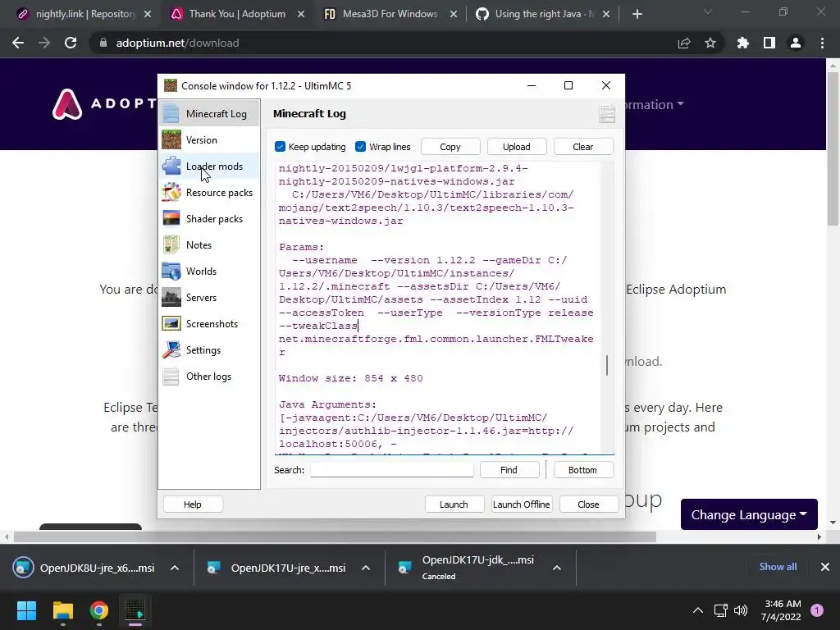
Task: Click the Help button
Action: pos(192,504)
